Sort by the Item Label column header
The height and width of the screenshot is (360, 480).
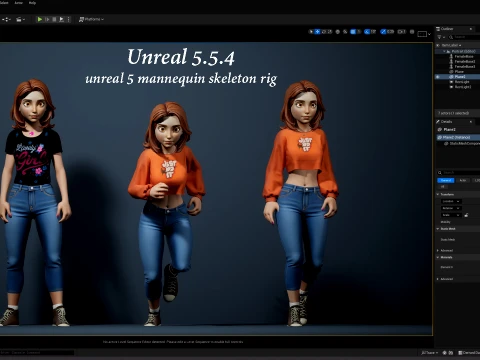click(x=451, y=45)
